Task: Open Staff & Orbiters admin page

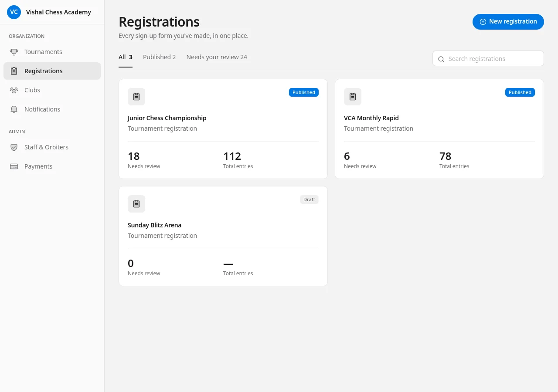Action: pos(52,147)
